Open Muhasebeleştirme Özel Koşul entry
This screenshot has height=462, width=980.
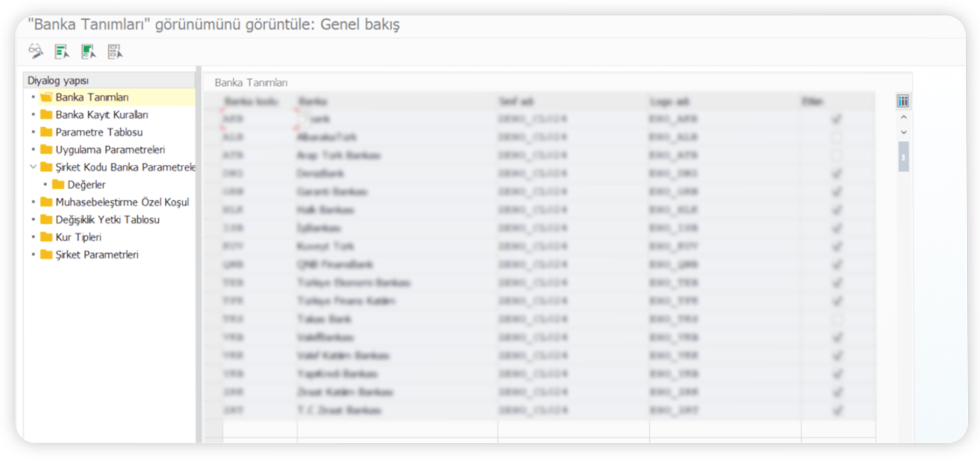pos(122,202)
